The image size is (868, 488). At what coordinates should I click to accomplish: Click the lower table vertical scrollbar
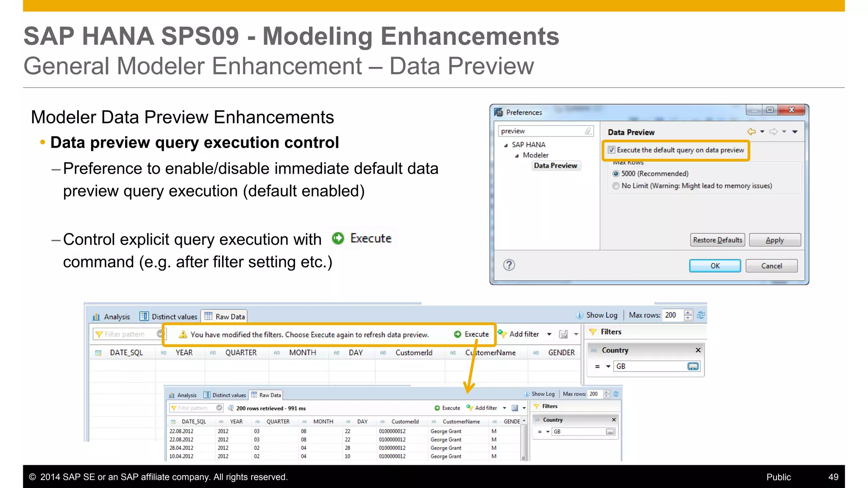524,439
